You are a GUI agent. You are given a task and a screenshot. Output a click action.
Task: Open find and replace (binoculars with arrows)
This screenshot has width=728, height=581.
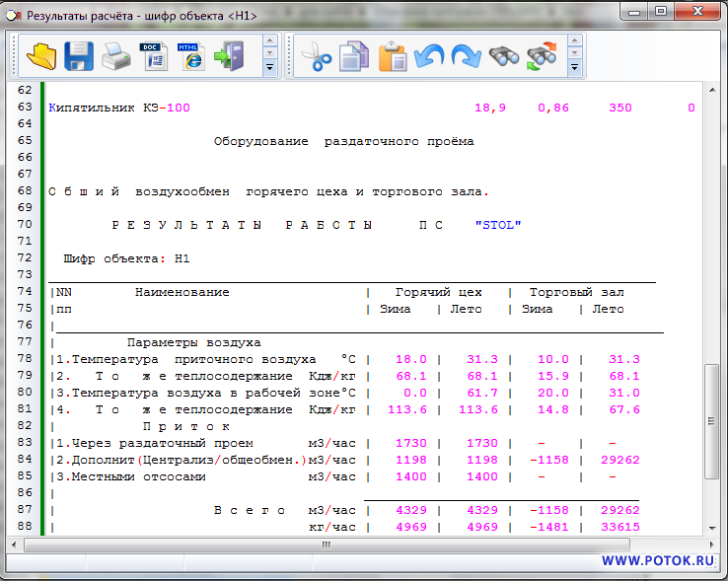pos(542,56)
